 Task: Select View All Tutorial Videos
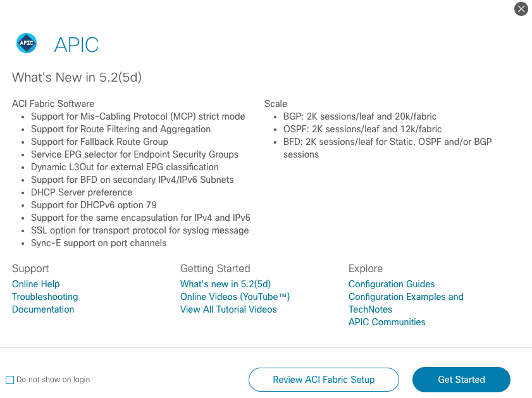point(228,309)
